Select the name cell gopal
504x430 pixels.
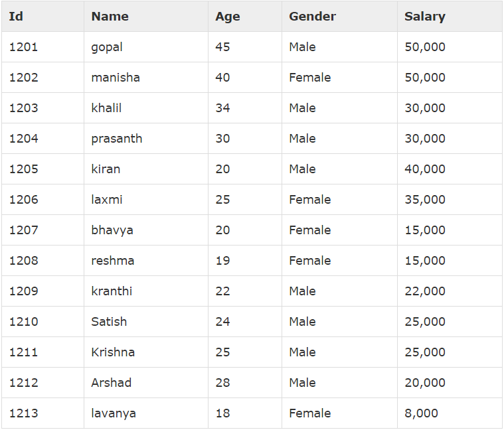(107, 47)
